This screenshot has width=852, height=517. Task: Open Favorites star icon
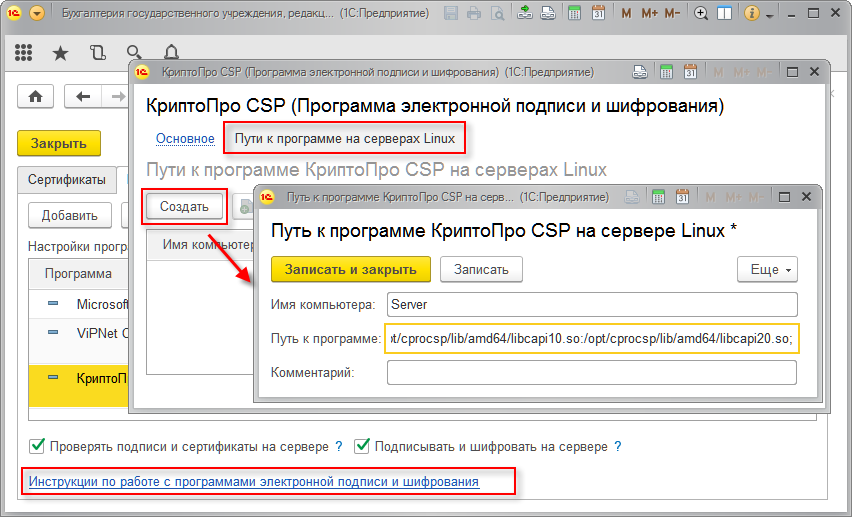pos(60,53)
